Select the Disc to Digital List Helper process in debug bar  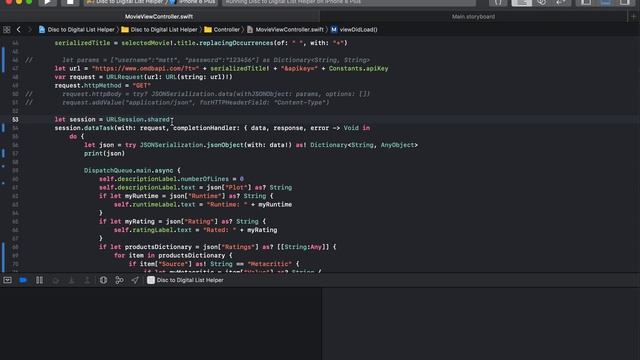pos(185,280)
